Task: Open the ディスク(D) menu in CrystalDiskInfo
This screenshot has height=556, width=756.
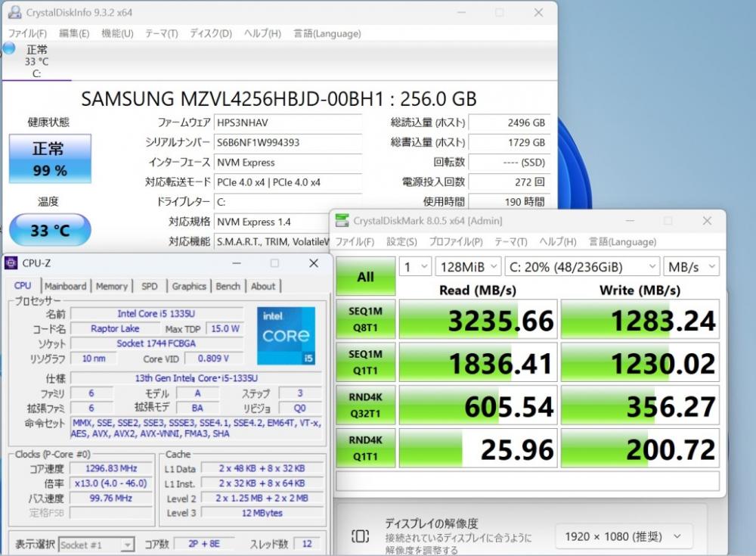Action: [x=211, y=33]
